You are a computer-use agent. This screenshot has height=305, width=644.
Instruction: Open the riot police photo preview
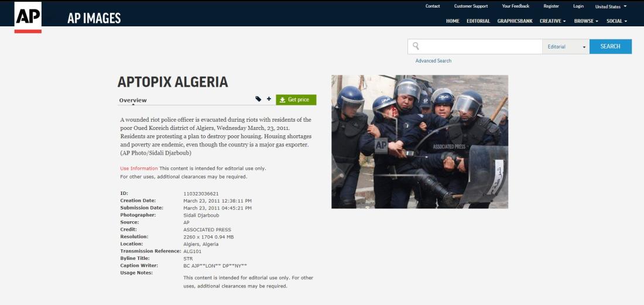pos(420,142)
